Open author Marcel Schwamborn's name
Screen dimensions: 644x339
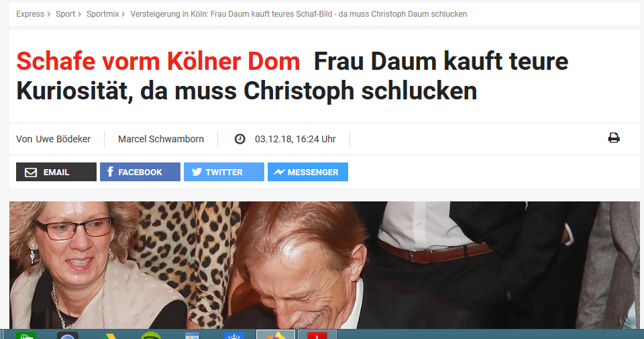[x=161, y=139]
